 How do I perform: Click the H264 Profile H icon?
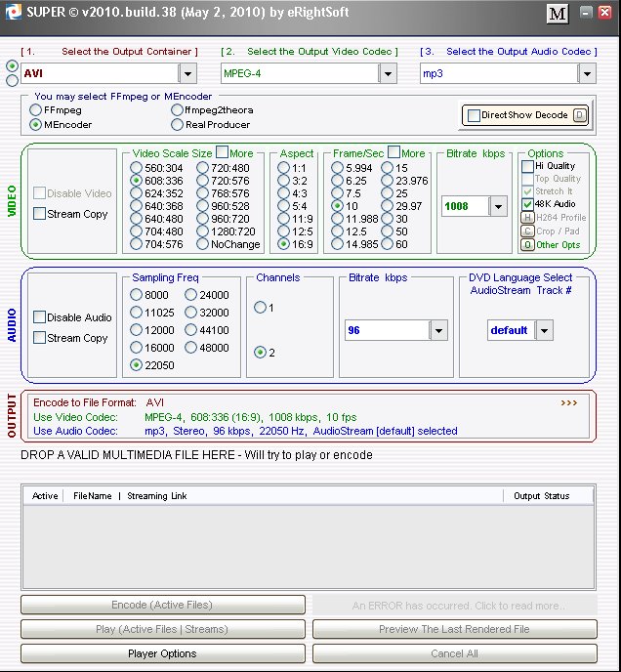point(527,218)
